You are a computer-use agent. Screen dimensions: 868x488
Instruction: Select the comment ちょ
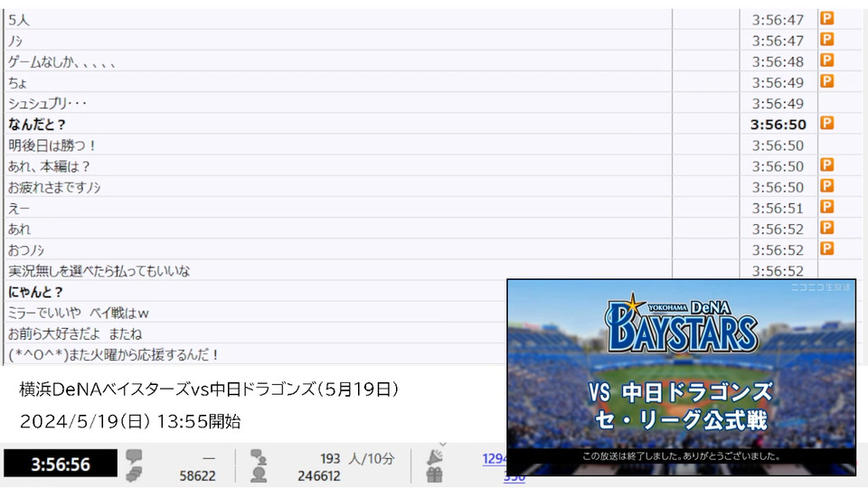click(x=18, y=83)
